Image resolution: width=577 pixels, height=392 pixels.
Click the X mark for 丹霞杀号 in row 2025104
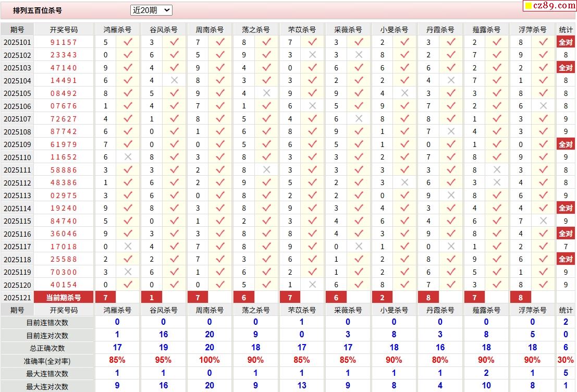pyautogui.click(x=451, y=80)
